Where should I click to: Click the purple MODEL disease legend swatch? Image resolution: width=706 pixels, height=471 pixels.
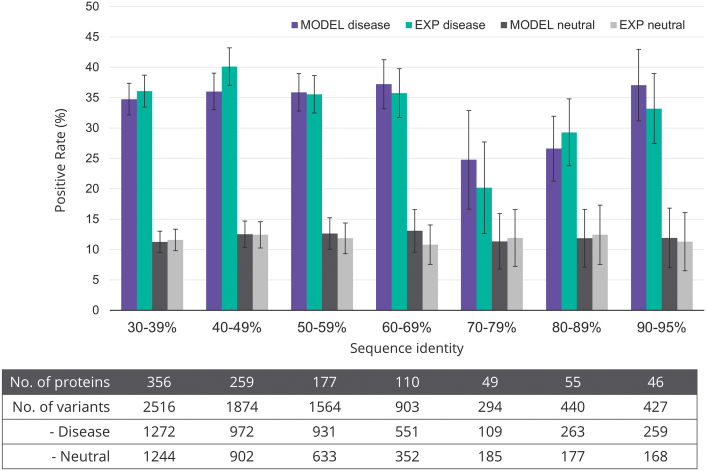(296, 24)
